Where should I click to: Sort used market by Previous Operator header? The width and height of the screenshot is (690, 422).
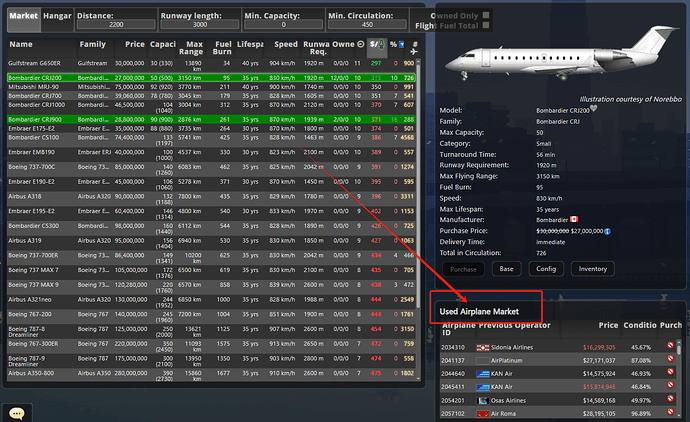[514, 325]
